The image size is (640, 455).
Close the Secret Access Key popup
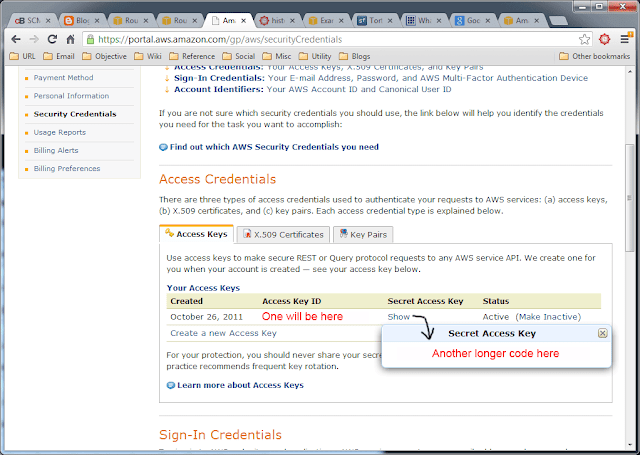[602, 333]
